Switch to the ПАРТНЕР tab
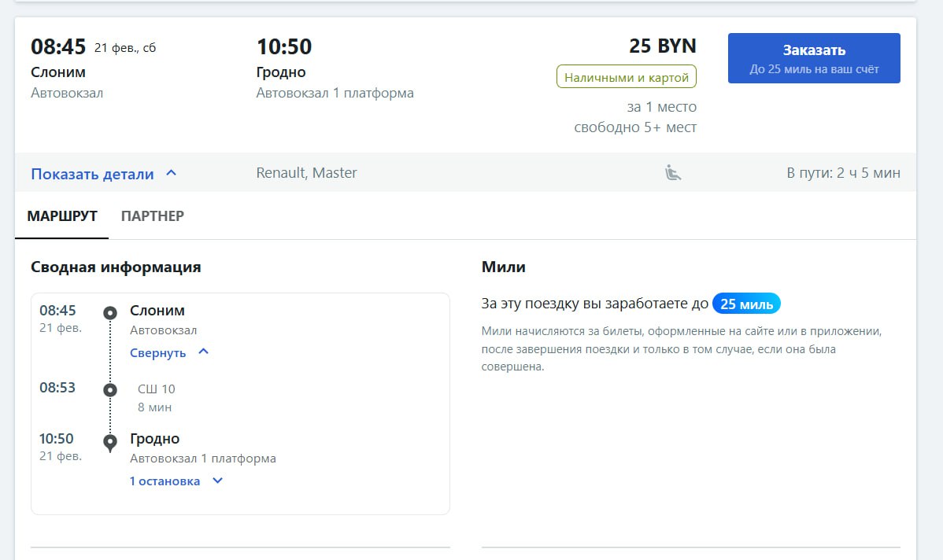943x560 pixels. 153,216
